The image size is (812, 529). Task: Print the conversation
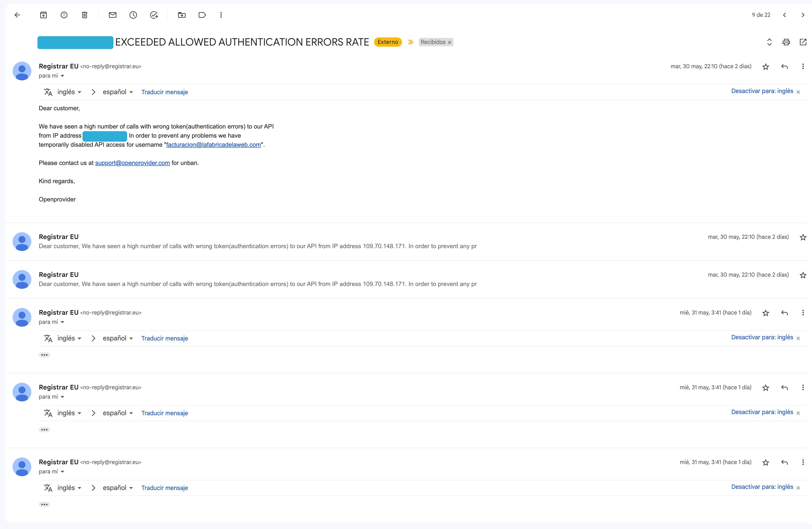(787, 42)
